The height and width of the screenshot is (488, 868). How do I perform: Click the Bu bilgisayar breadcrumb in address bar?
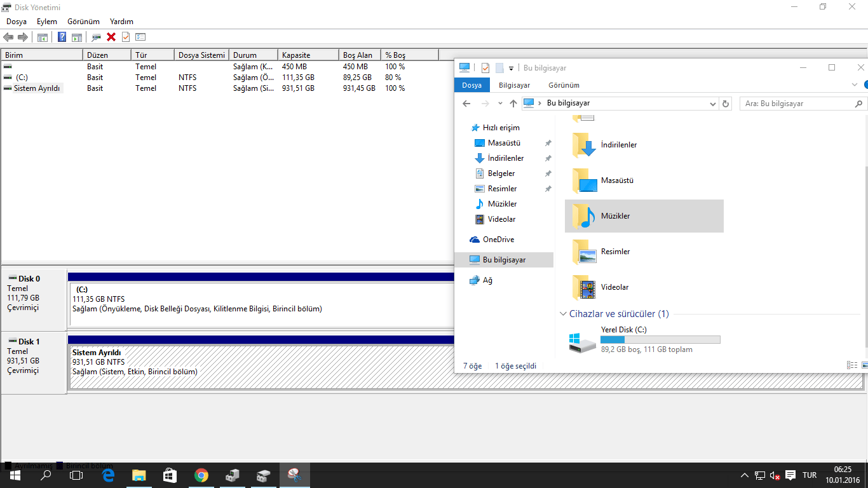pyautogui.click(x=568, y=104)
